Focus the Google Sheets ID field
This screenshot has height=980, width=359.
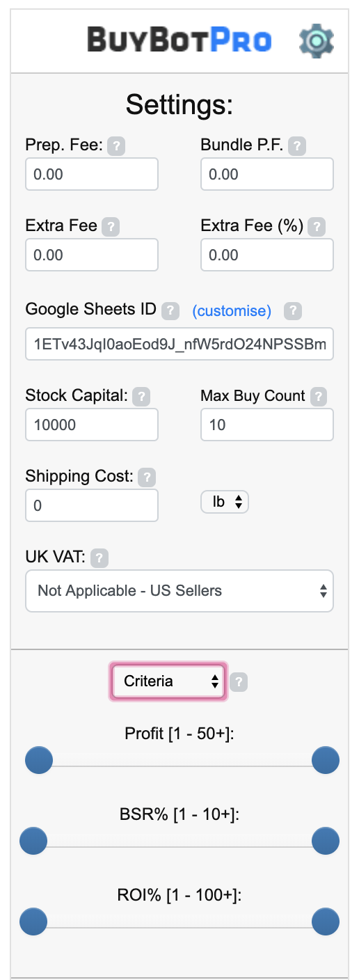[x=179, y=344]
